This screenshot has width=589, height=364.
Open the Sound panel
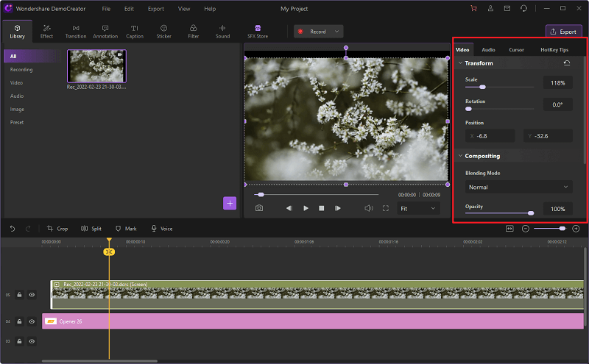[222, 32]
